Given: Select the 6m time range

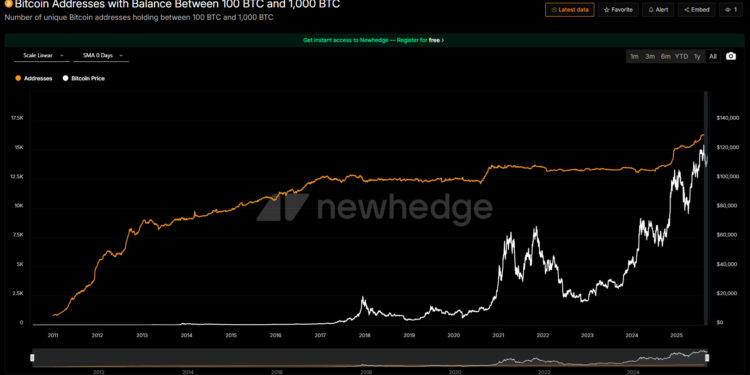Looking at the screenshot, I should (x=665, y=56).
